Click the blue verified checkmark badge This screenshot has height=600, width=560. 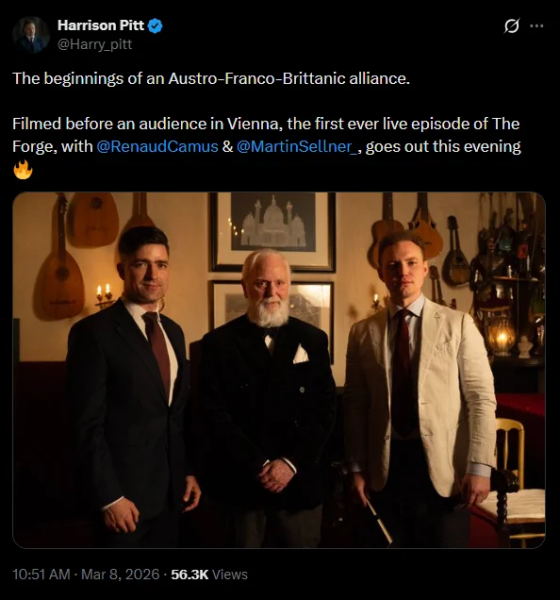point(155,26)
